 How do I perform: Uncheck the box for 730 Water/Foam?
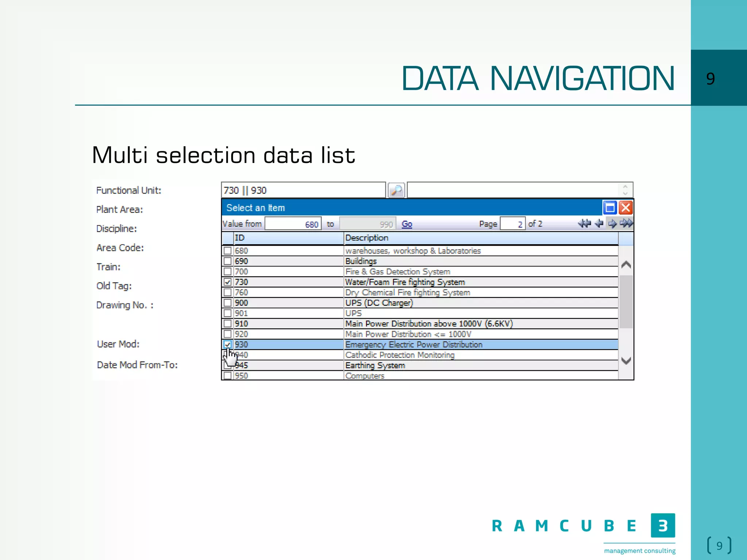pyautogui.click(x=228, y=282)
